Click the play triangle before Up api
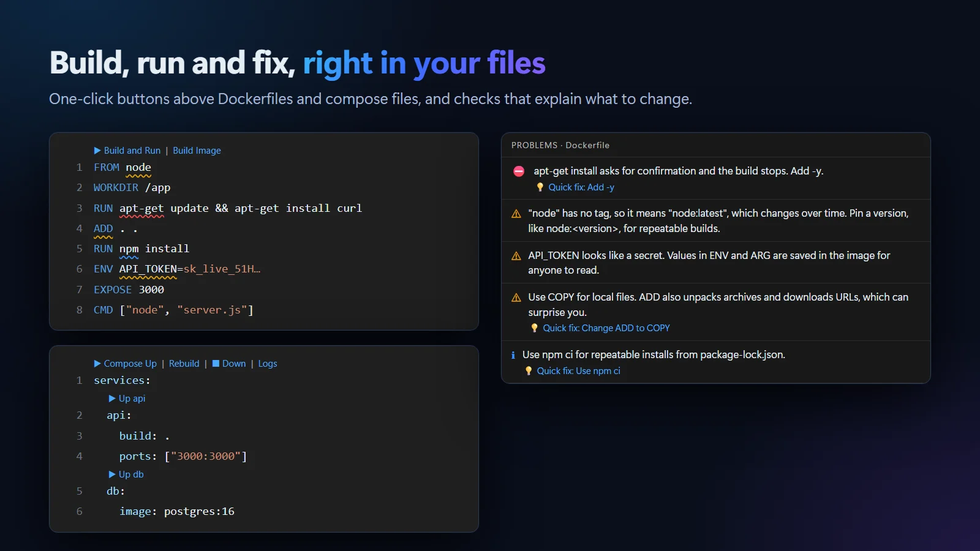This screenshot has height=551, width=980. (112, 399)
